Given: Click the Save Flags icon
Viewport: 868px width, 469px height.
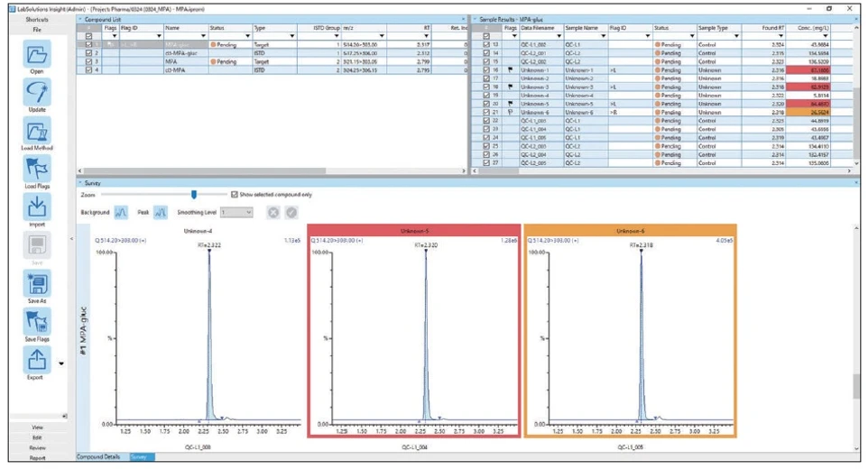Looking at the screenshot, I should pyautogui.click(x=37, y=321).
